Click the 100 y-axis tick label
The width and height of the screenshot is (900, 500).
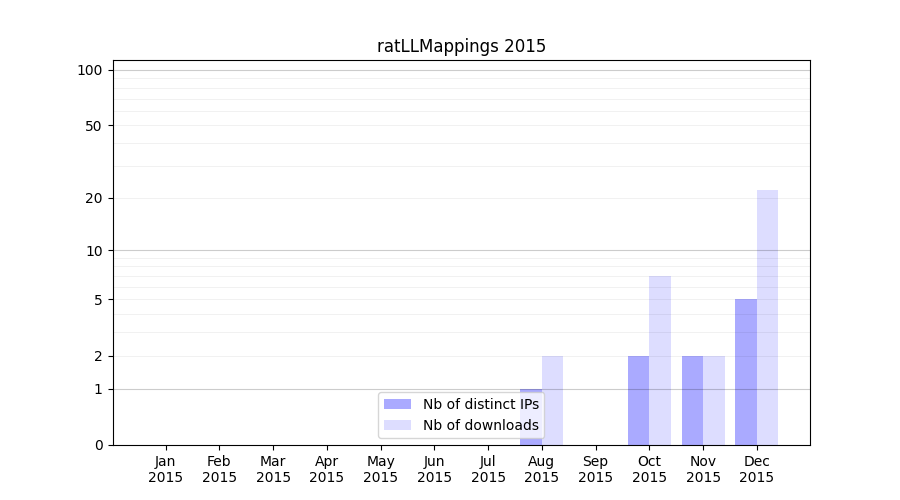pyautogui.click(x=90, y=70)
